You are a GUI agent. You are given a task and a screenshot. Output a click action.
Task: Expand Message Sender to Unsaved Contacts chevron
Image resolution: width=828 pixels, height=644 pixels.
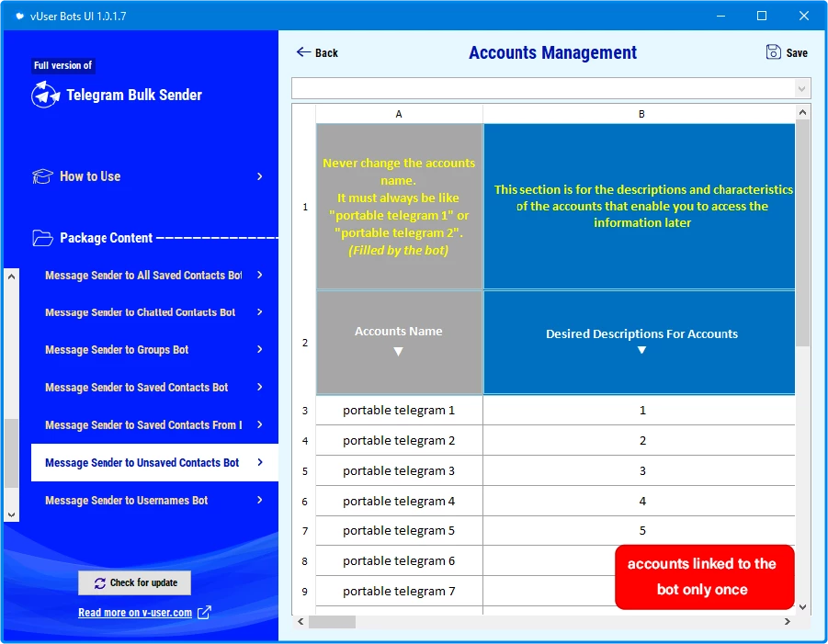click(259, 462)
